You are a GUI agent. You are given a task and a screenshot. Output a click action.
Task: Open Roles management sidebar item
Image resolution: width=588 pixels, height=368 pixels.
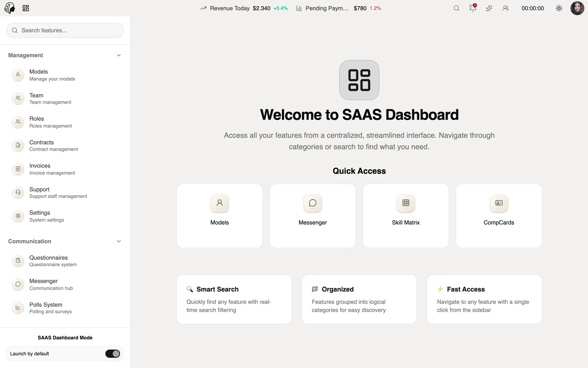(65, 122)
